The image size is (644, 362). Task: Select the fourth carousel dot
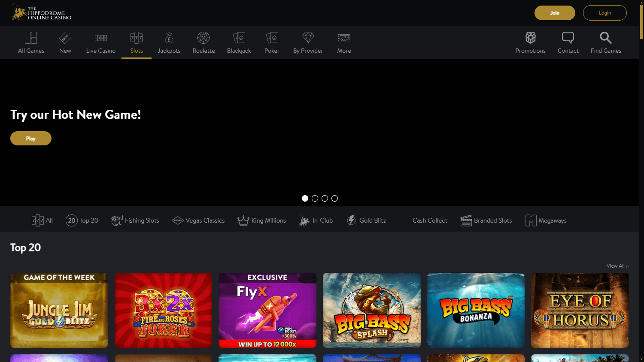(334, 198)
